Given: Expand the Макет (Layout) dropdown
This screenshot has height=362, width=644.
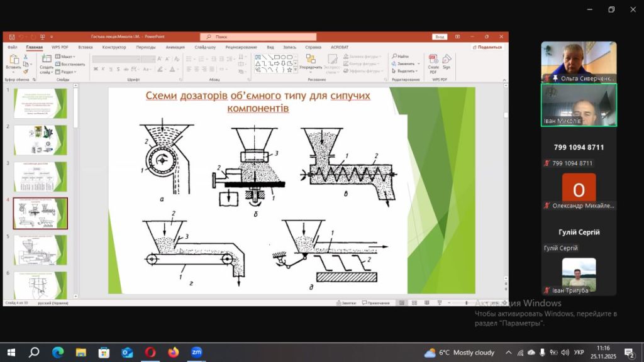Looking at the screenshot, I should (x=66, y=56).
